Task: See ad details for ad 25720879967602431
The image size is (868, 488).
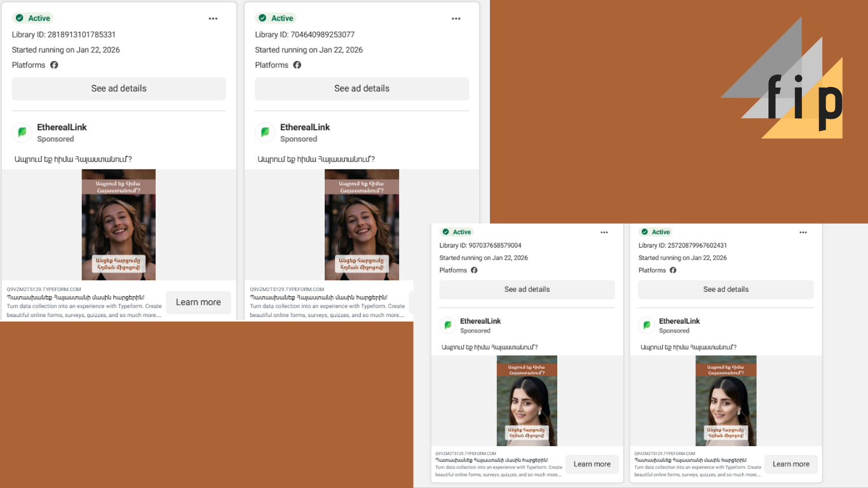Action: [x=726, y=289]
